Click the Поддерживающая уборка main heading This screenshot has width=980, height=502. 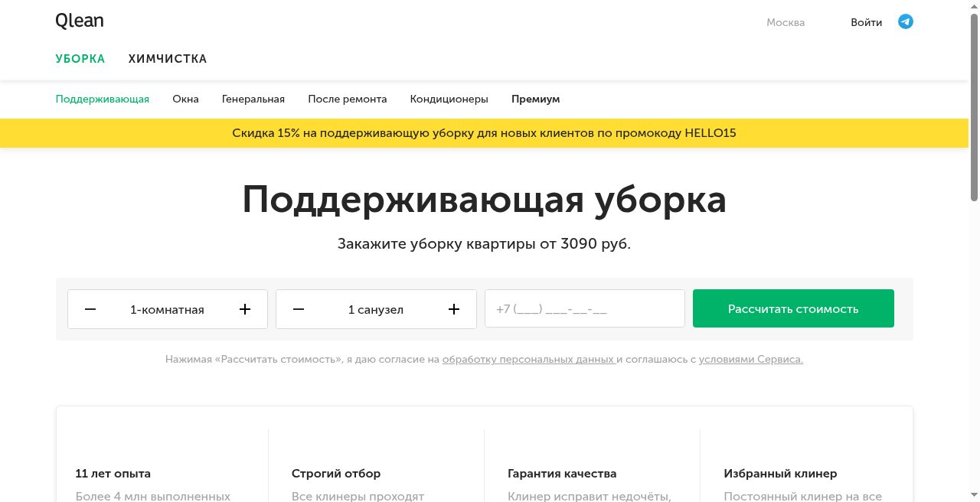(x=485, y=200)
